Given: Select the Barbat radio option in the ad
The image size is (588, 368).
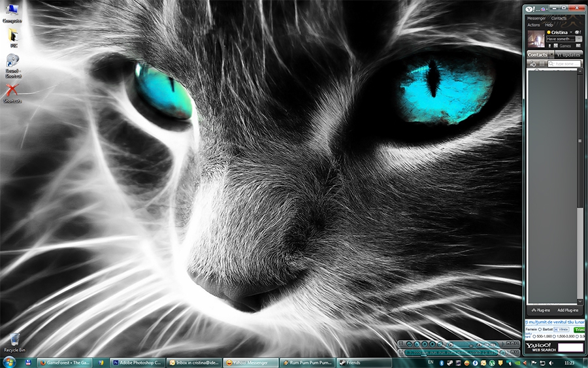Looking at the screenshot, I should point(540,329).
